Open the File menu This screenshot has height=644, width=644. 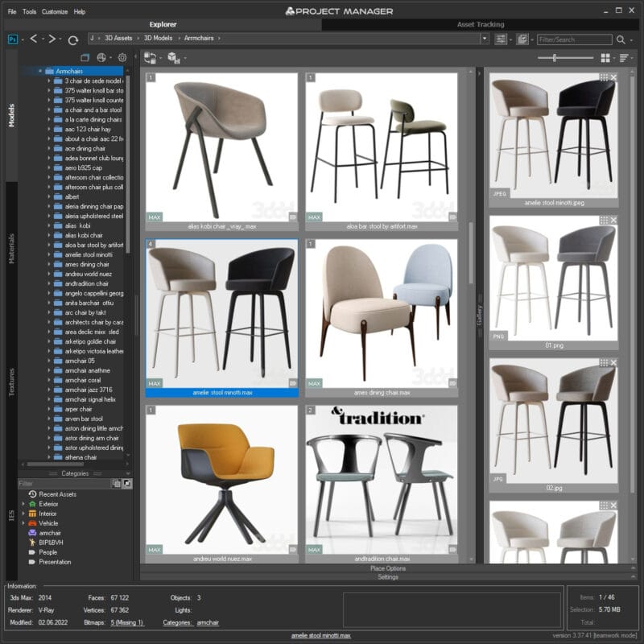point(12,11)
